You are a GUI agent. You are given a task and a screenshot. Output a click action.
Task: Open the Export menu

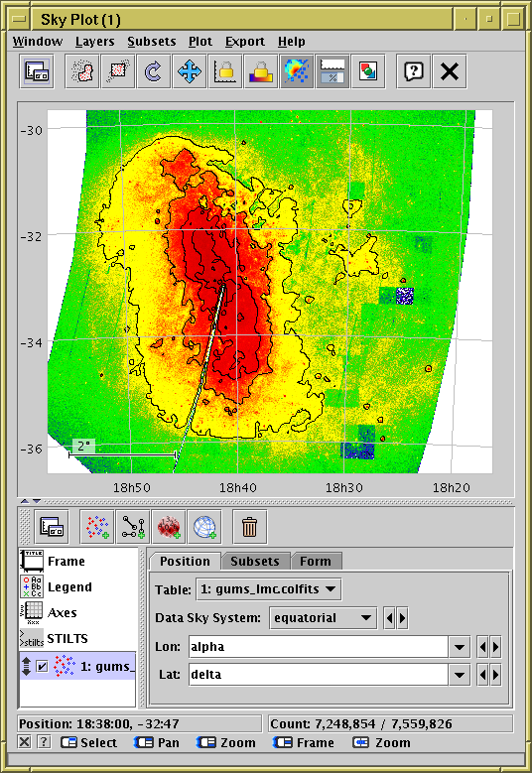click(245, 42)
